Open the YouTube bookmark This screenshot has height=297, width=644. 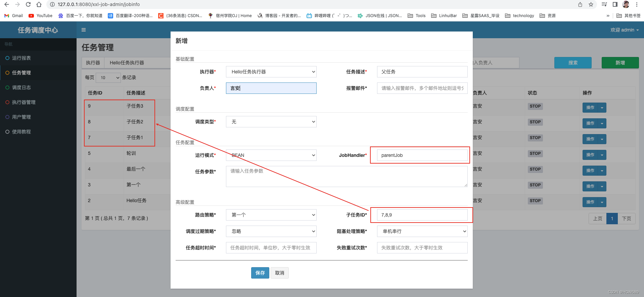click(x=41, y=15)
